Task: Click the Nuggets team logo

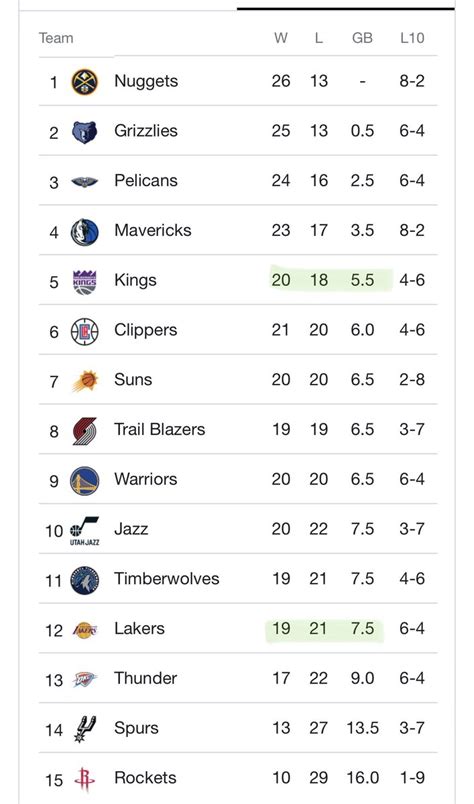Action: pos(85,82)
